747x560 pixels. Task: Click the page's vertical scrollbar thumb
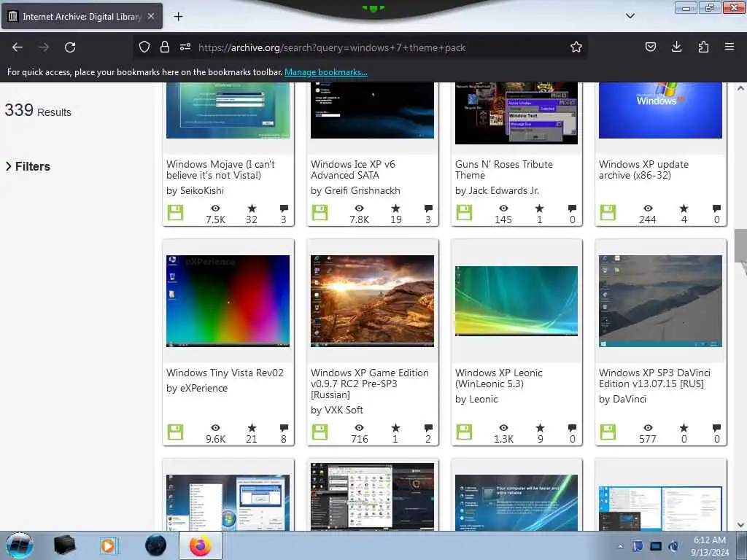pos(740,246)
